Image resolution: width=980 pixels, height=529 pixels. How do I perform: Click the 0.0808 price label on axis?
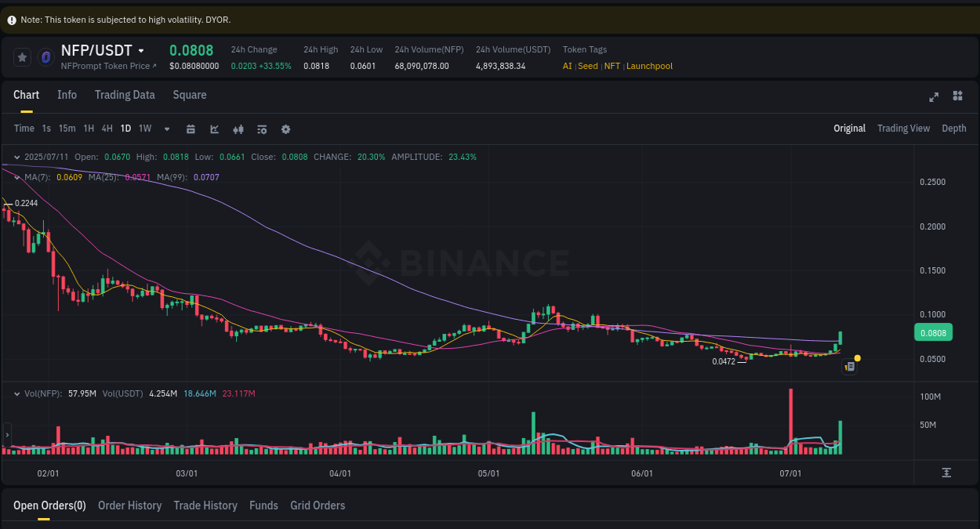[933, 332]
